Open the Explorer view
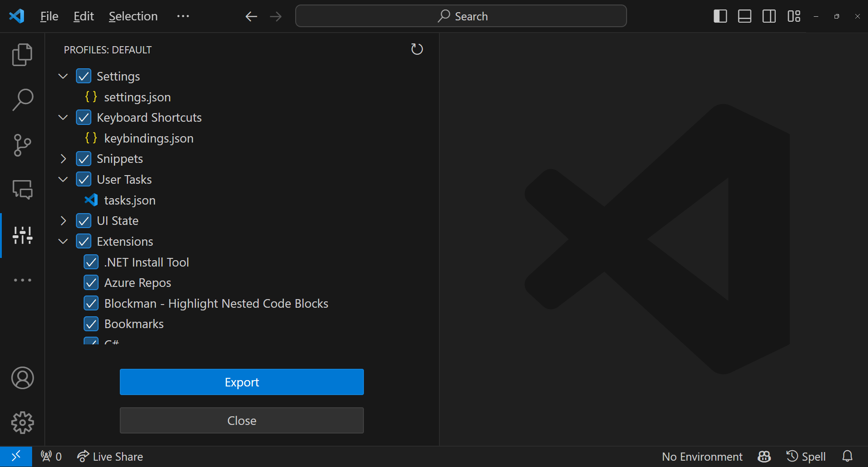 pos(22,54)
